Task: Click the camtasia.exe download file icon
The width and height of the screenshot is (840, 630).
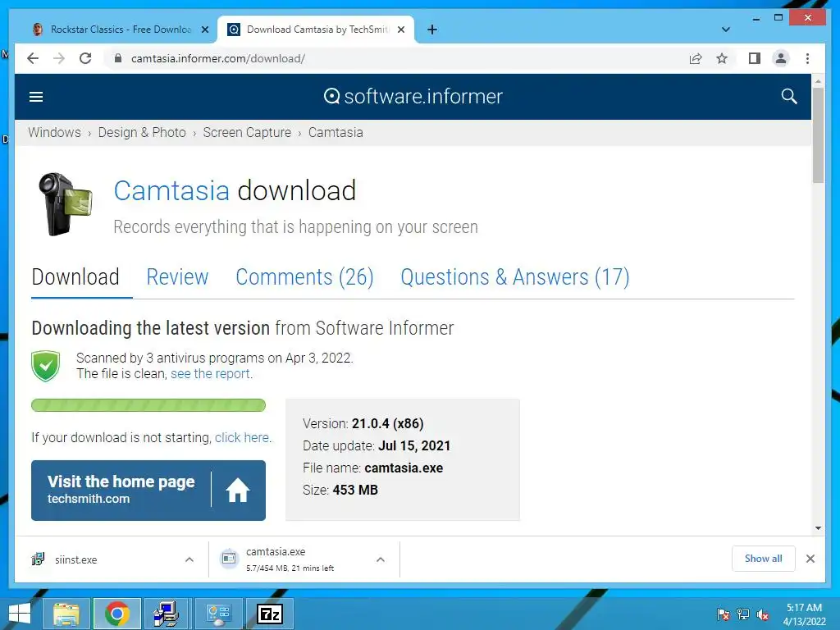Action: pos(229,559)
